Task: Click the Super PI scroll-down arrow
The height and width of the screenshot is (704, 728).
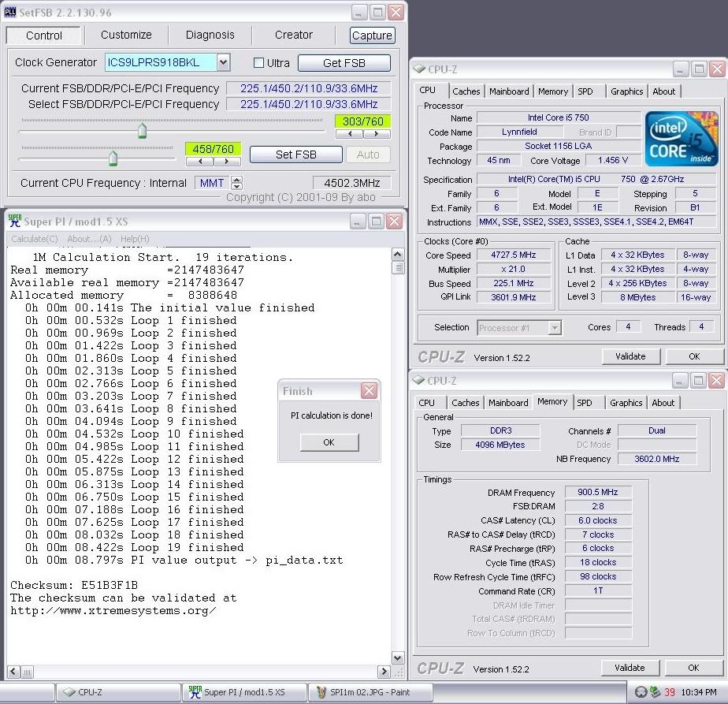Action: pyautogui.click(x=398, y=657)
